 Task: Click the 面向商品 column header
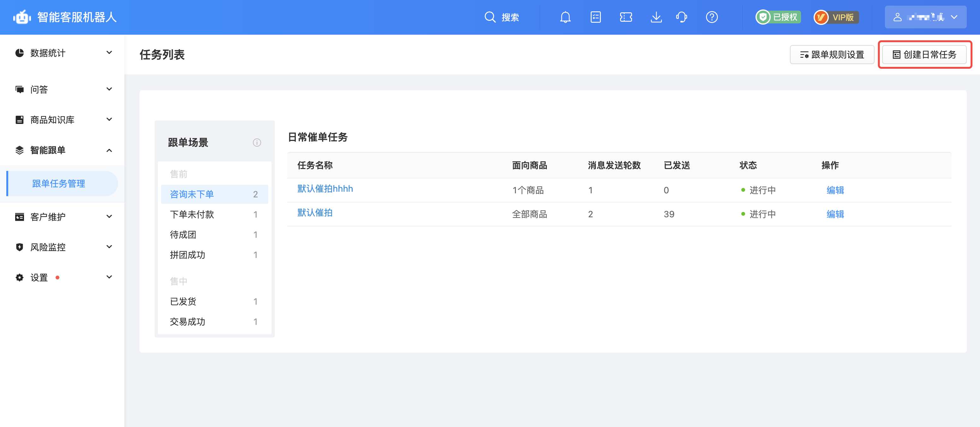coord(529,165)
